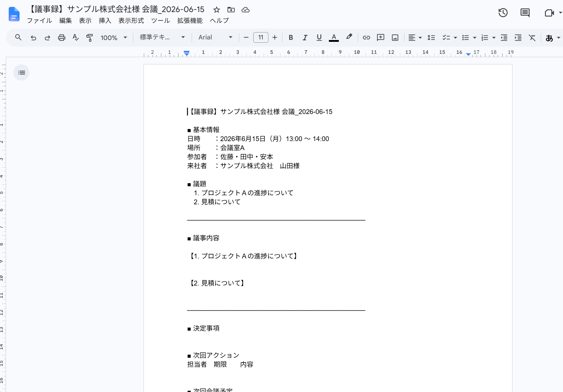The width and height of the screenshot is (563, 392).
Task: Open the checklist dropdown arrow
Action: [455, 38]
